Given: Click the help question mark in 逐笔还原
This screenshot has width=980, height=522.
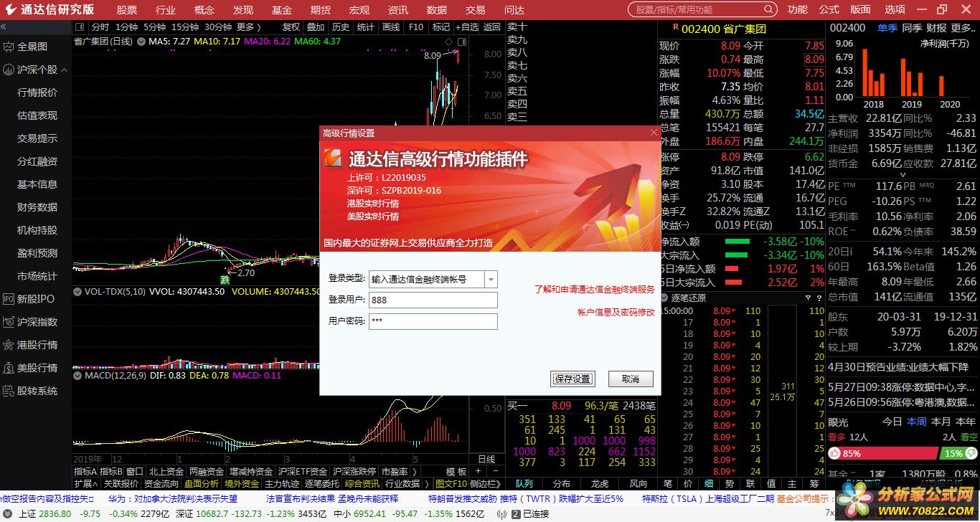Looking at the screenshot, I should (819, 298).
